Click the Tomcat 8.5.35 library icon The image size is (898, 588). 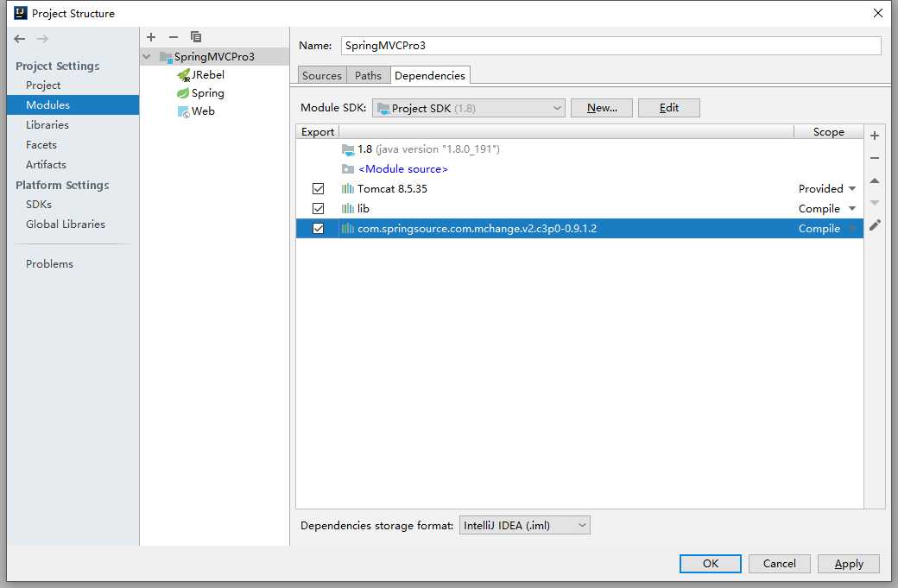click(x=348, y=189)
